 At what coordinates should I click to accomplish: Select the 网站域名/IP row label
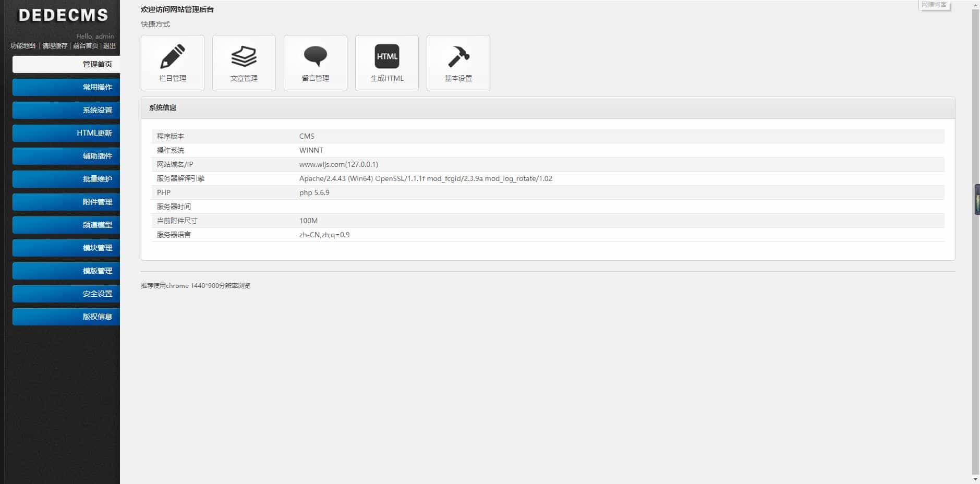click(x=175, y=164)
